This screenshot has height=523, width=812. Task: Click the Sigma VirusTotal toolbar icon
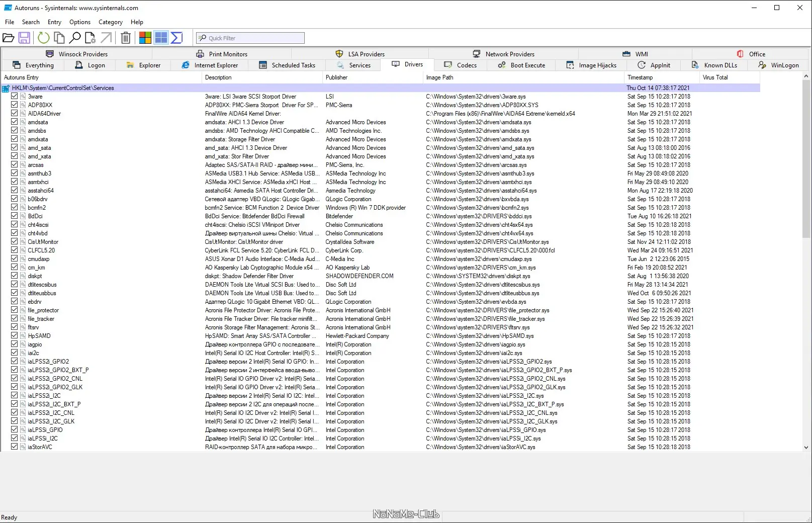pyautogui.click(x=176, y=38)
